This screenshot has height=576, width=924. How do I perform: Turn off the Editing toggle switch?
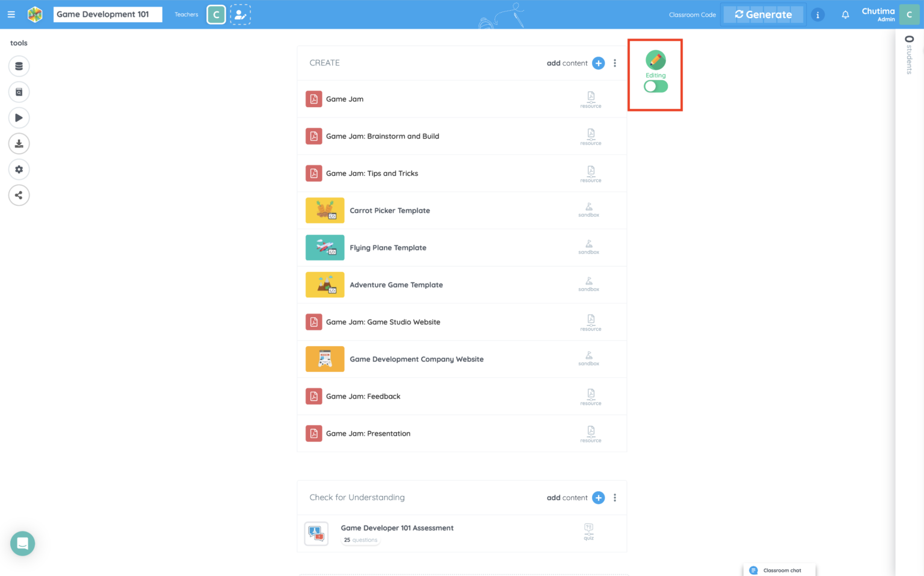(x=656, y=87)
